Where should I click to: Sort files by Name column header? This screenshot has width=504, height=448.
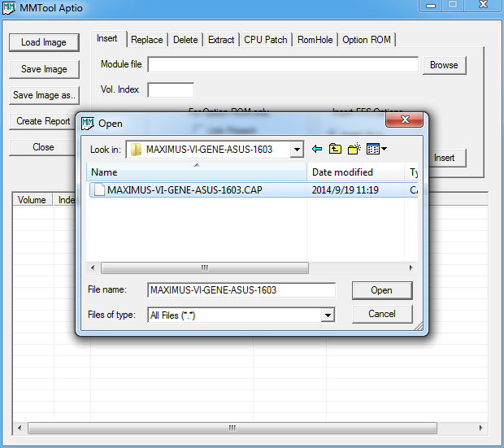(x=197, y=172)
